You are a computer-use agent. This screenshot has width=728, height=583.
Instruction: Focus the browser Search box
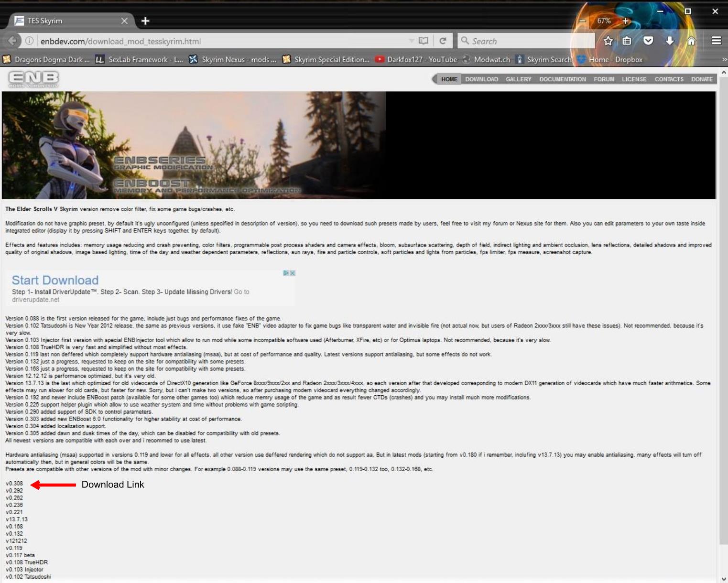[x=526, y=41]
